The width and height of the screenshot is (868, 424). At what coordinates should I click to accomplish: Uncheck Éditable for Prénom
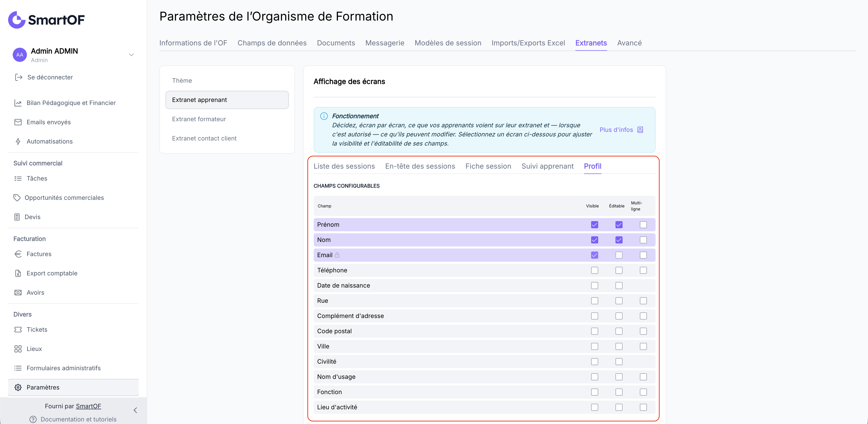(x=619, y=225)
